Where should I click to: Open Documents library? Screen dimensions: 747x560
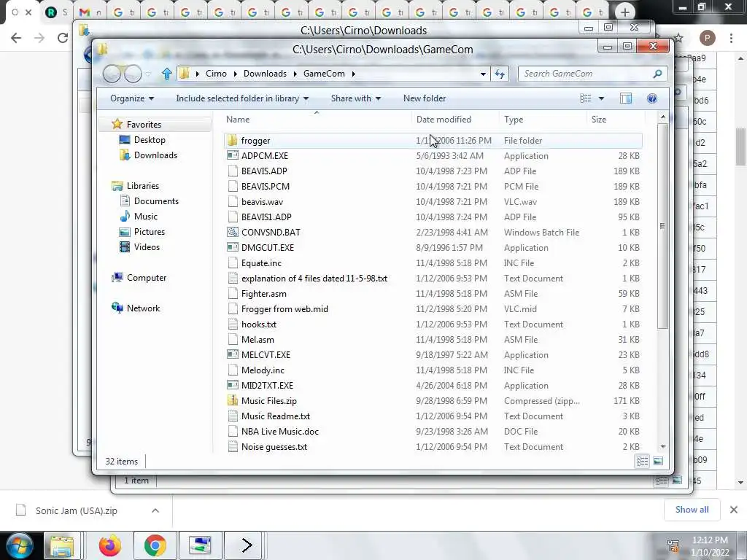(x=156, y=201)
